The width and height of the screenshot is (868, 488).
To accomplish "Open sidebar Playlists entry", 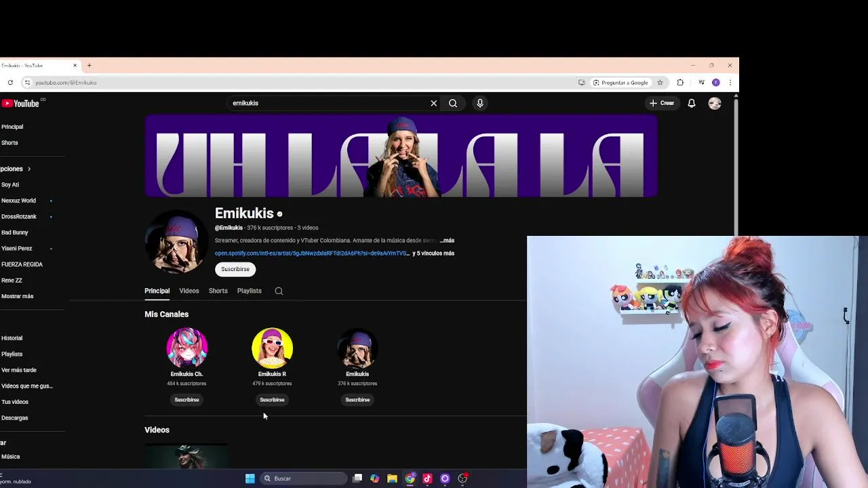I will click(x=12, y=354).
